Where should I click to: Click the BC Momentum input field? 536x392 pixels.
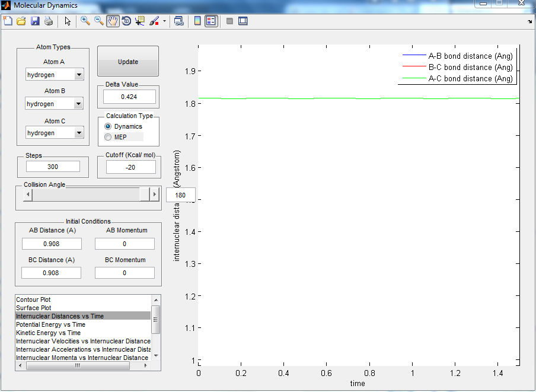tap(125, 273)
